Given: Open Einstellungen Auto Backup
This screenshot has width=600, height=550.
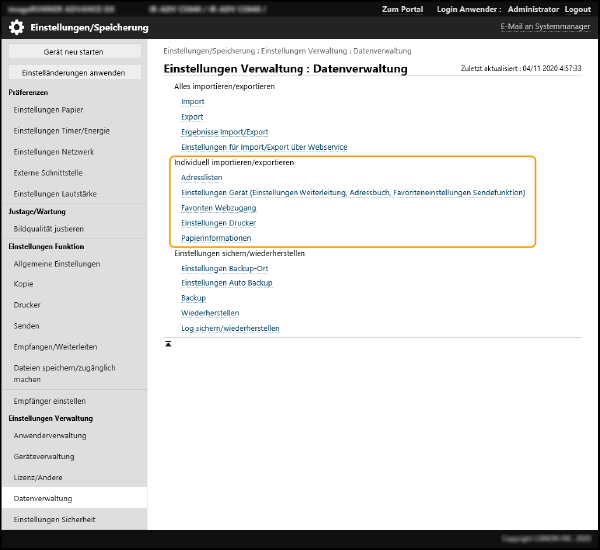Looking at the screenshot, I should [x=226, y=283].
